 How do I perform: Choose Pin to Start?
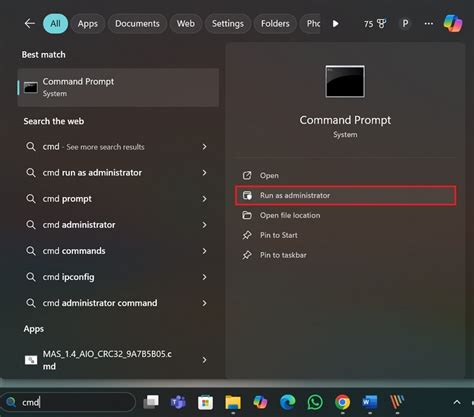click(345, 235)
